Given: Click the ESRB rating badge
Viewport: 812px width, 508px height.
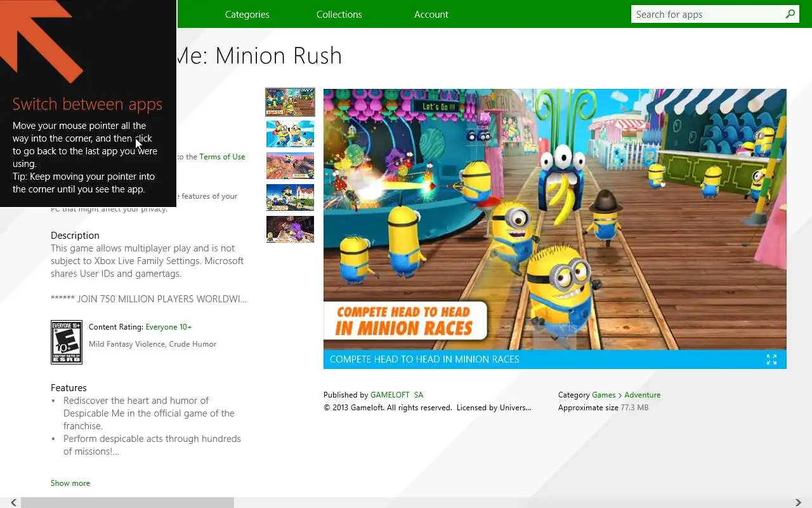Looking at the screenshot, I should click(x=67, y=342).
